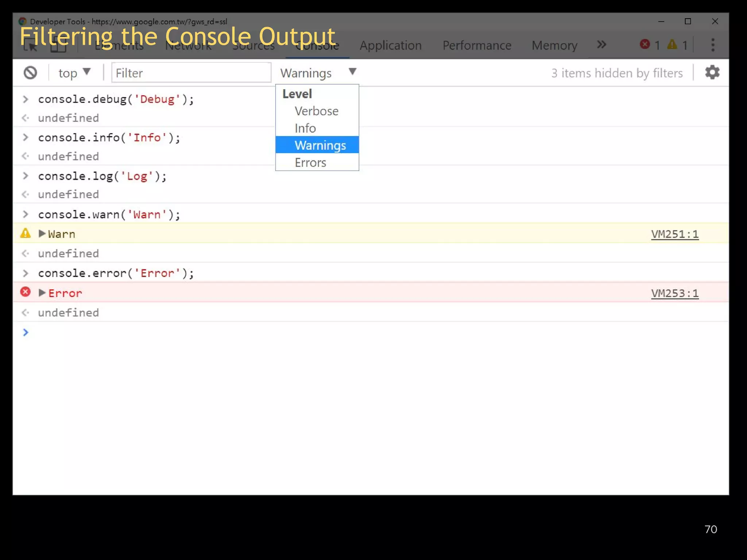Select Verbose in Level menu
The width and height of the screenshot is (747, 560).
click(x=317, y=111)
